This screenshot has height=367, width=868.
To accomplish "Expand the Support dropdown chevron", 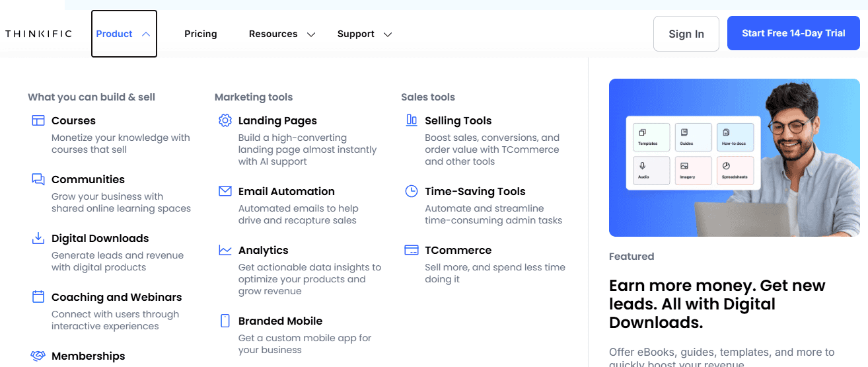I will tap(388, 34).
